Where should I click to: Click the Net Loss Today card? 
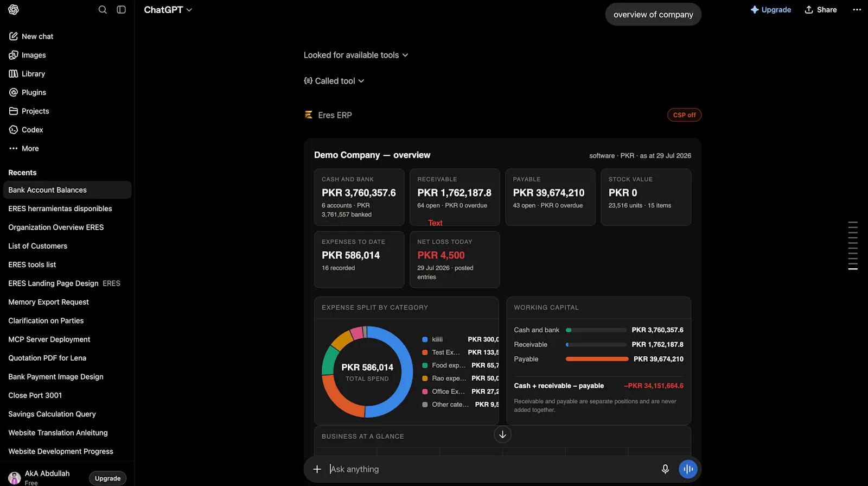coord(455,260)
